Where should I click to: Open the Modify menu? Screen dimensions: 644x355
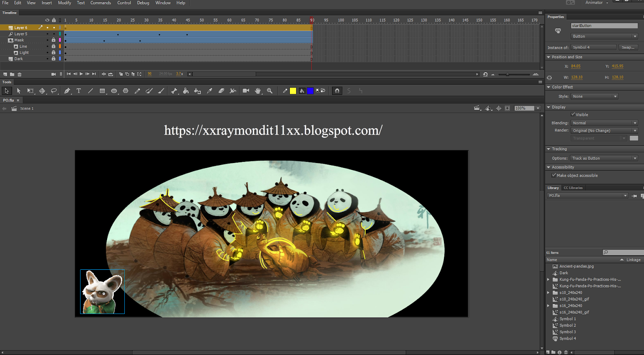coord(64,3)
